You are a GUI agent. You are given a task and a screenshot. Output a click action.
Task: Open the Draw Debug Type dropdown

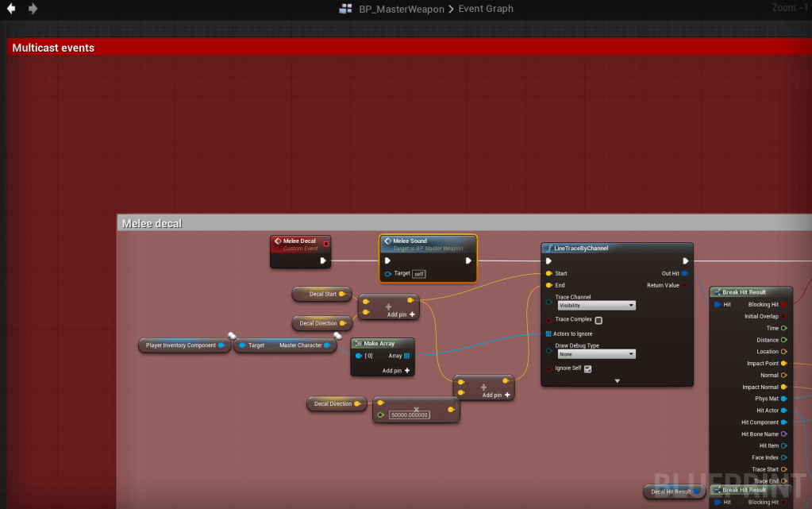click(x=596, y=354)
